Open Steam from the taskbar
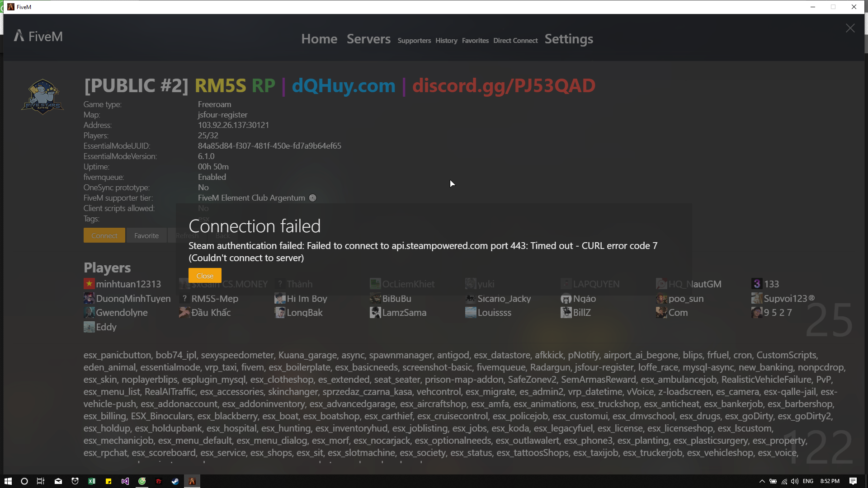 pyautogui.click(x=175, y=481)
